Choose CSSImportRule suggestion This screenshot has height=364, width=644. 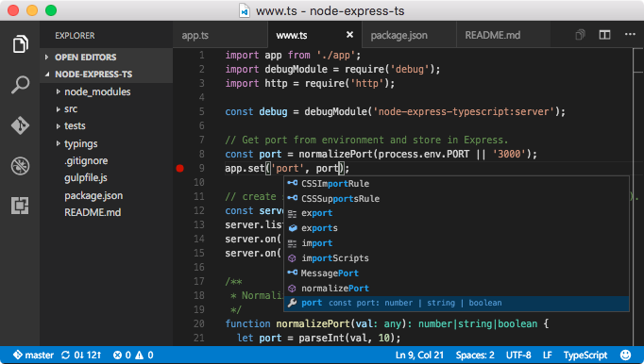456,184
